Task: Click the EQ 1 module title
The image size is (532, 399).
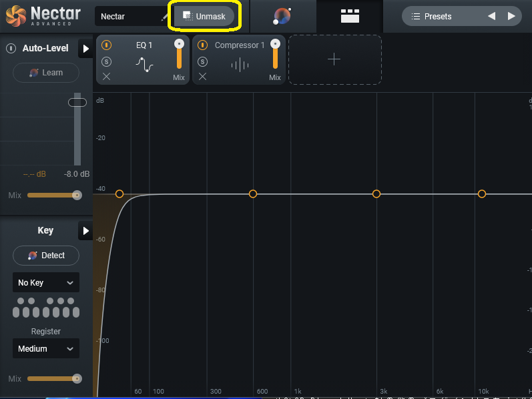Action: pos(144,45)
